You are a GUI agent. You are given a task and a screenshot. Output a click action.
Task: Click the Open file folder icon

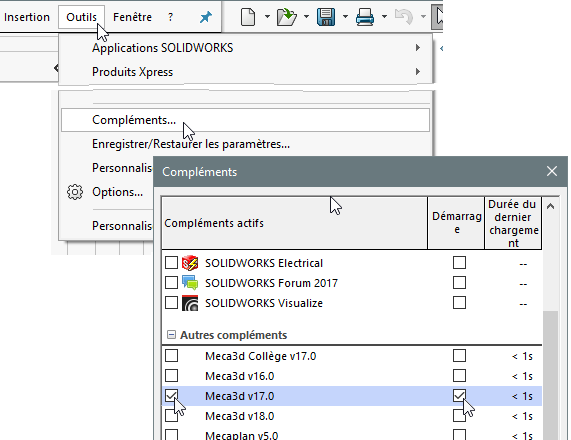(x=287, y=17)
